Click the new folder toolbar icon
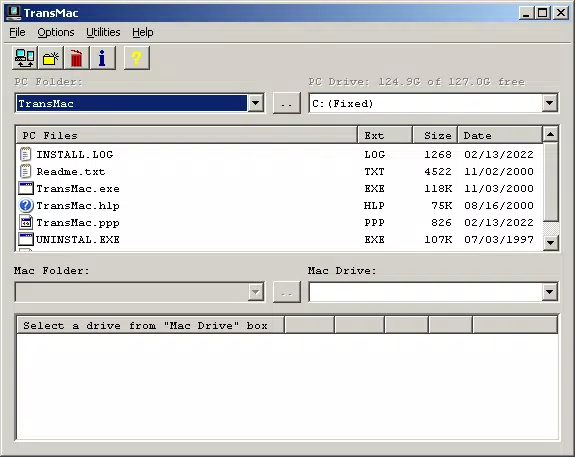Image resolution: width=575 pixels, height=457 pixels. (51, 58)
